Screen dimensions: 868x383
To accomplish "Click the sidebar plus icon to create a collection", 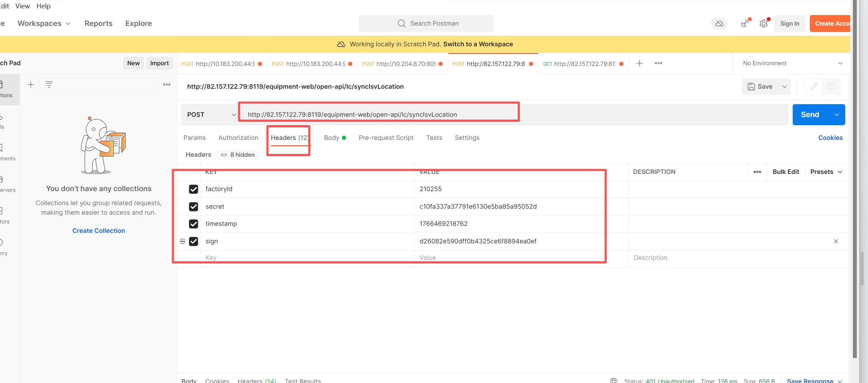I will pos(31,85).
